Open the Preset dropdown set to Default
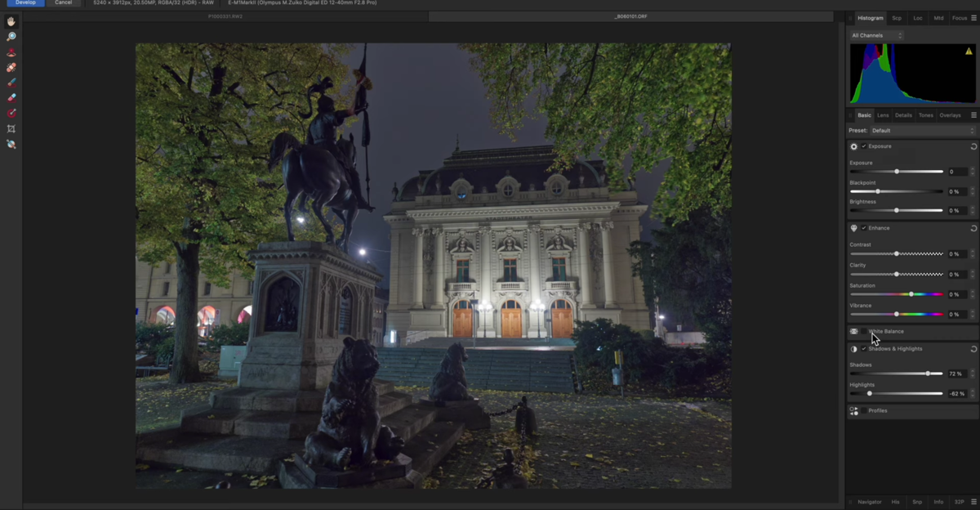The width and height of the screenshot is (980, 510). (x=922, y=131)
